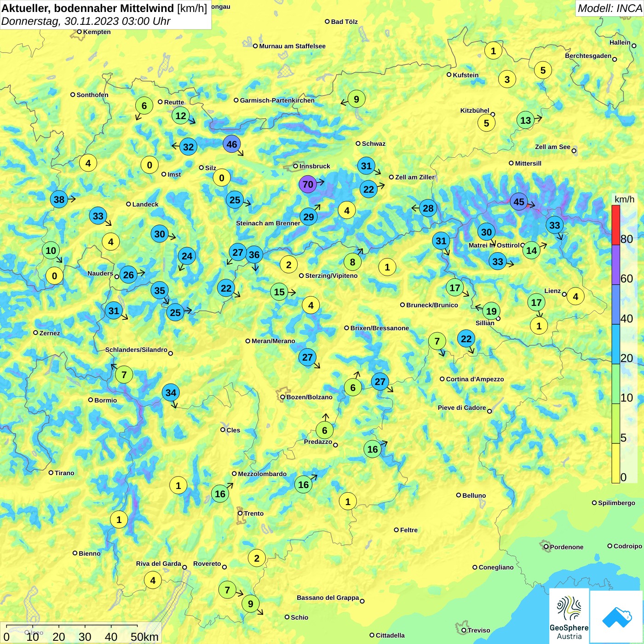644x644 pixels.
Task: Click the blue logo beside GeoSphere Austria
Action: 616,617
